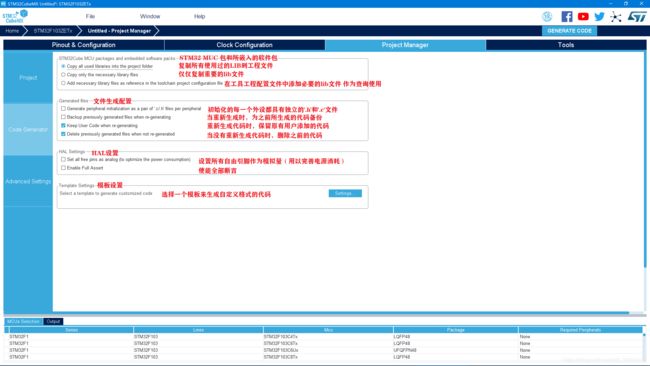This screenshot has width=650, height=366.
Task: Select Add necessary library files as reference
Action: tap(63, 83)
